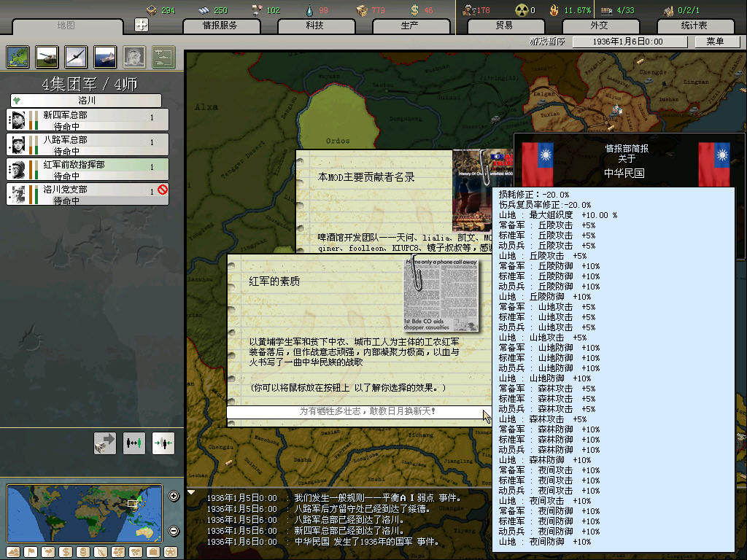Zoom in with the minimap plus button
Screen dimensions: 747x560
coord(174,497)
